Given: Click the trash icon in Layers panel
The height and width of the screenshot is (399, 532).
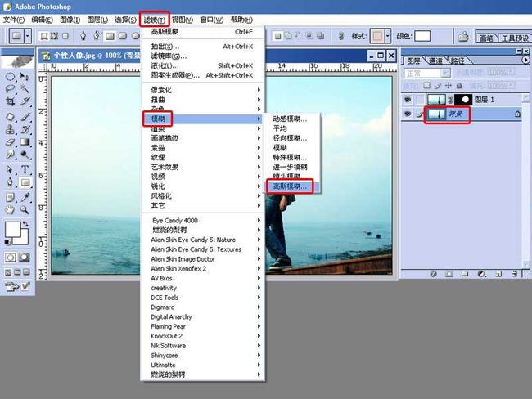Looking at the screenshot, I should click(515, 274).
